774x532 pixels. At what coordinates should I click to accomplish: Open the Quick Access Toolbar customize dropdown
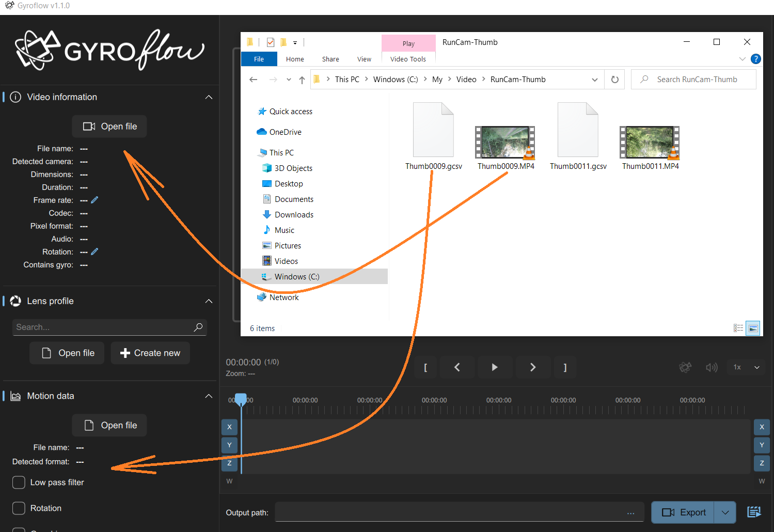pyautogui.click(x=295, y=43)
